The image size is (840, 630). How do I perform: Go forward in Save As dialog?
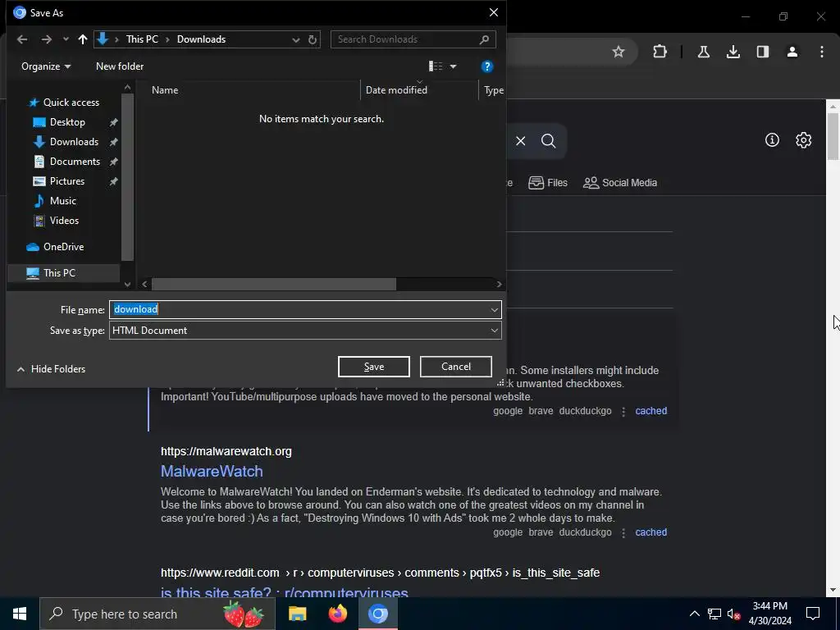point(47,39)
